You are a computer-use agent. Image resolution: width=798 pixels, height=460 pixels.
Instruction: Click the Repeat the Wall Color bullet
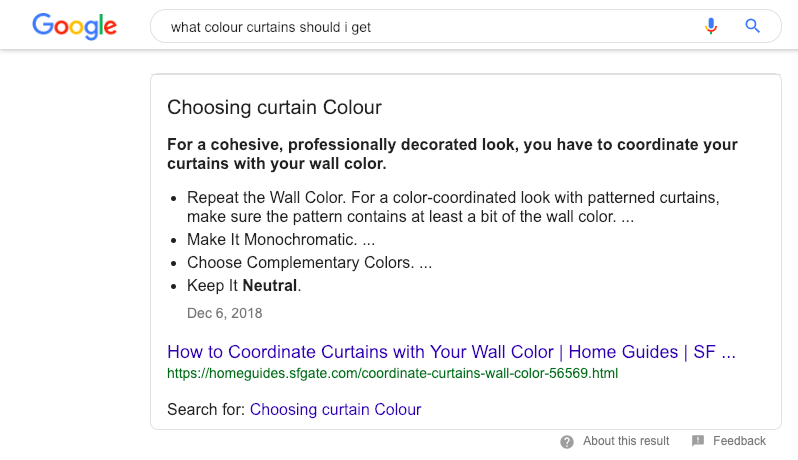[452, 206]
